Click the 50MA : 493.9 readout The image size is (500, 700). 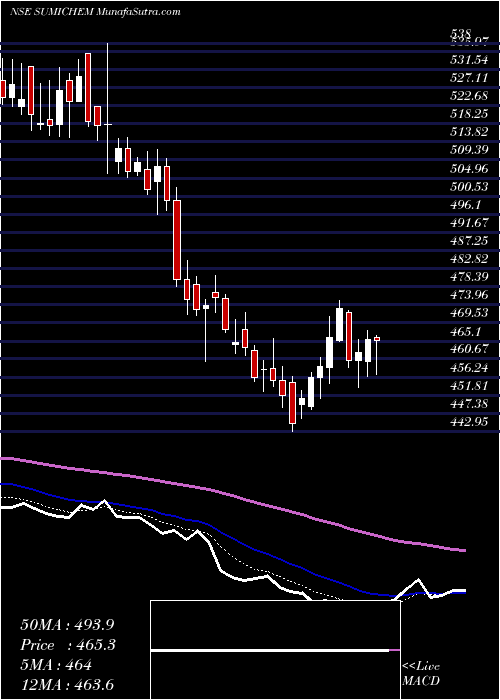click(x=68, y=625)
